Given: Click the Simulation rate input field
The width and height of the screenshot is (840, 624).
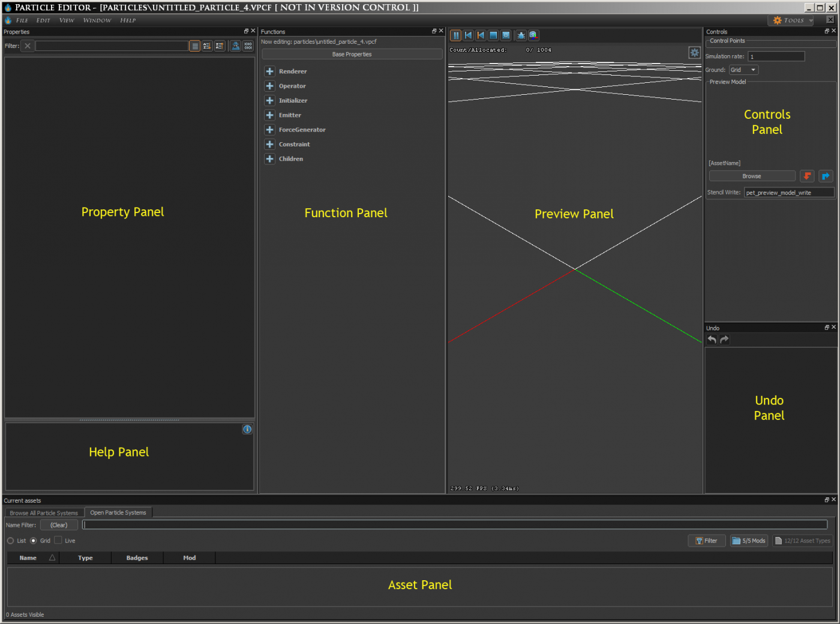Looking at the screenshot, I should (x=776, y=56).
